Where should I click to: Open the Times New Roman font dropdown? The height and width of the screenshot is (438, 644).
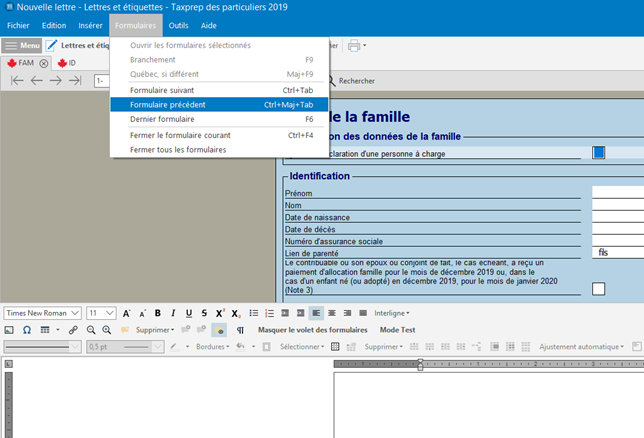click(x=41, y=313)
